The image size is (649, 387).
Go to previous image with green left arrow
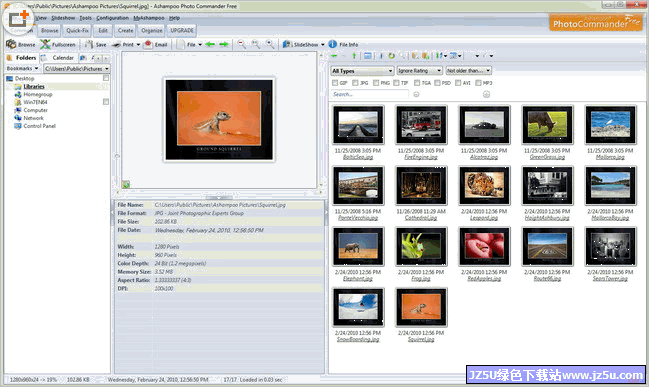210,44
